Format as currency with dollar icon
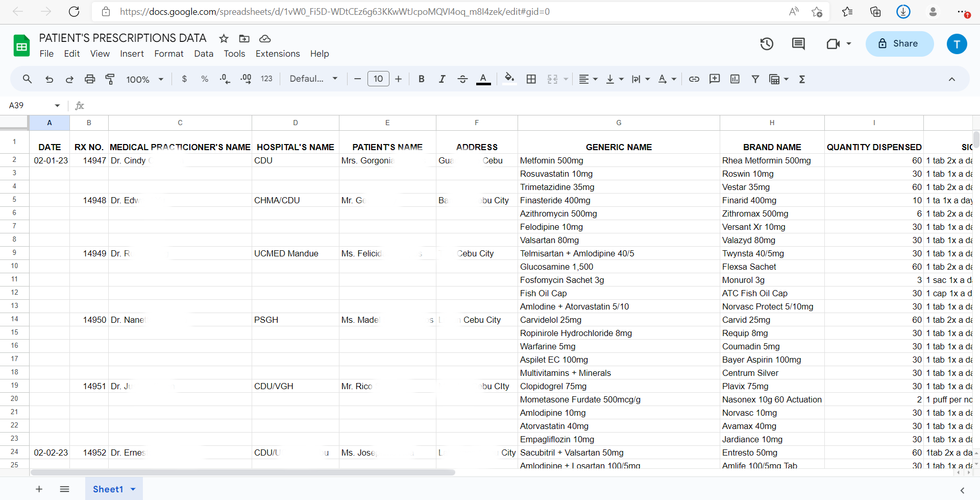The height and width of the screenshot is (500, 980). coord(184,79)
